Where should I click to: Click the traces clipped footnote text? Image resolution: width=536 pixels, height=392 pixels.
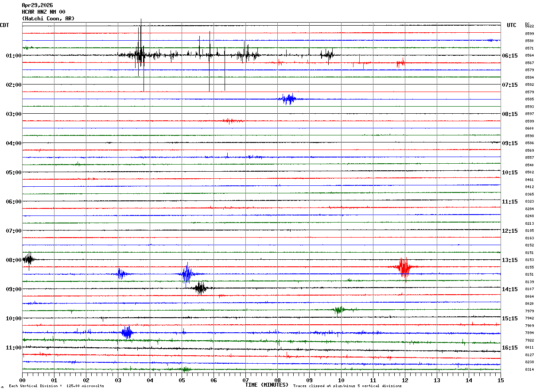coord(347,386)
